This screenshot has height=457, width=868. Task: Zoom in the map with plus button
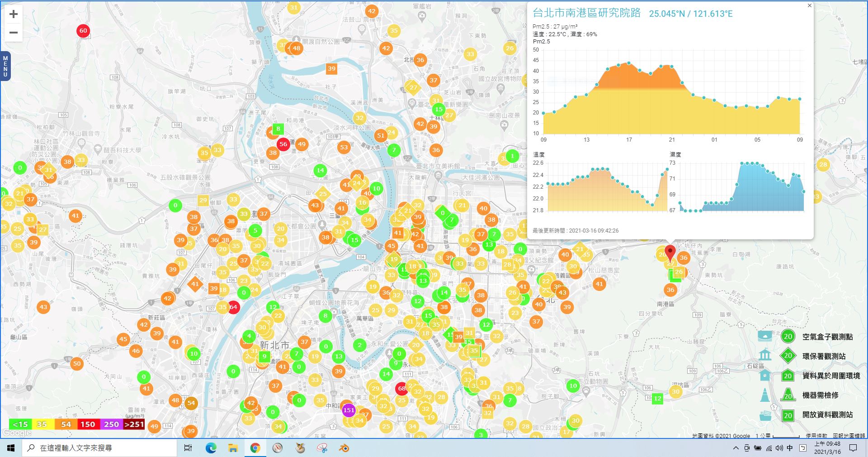coord(14,14)
